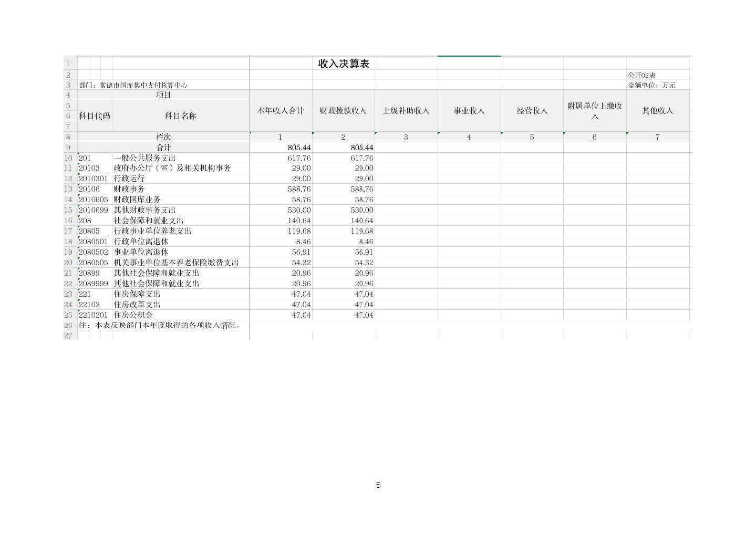Click the 上级补助收入 header cell

406,111
